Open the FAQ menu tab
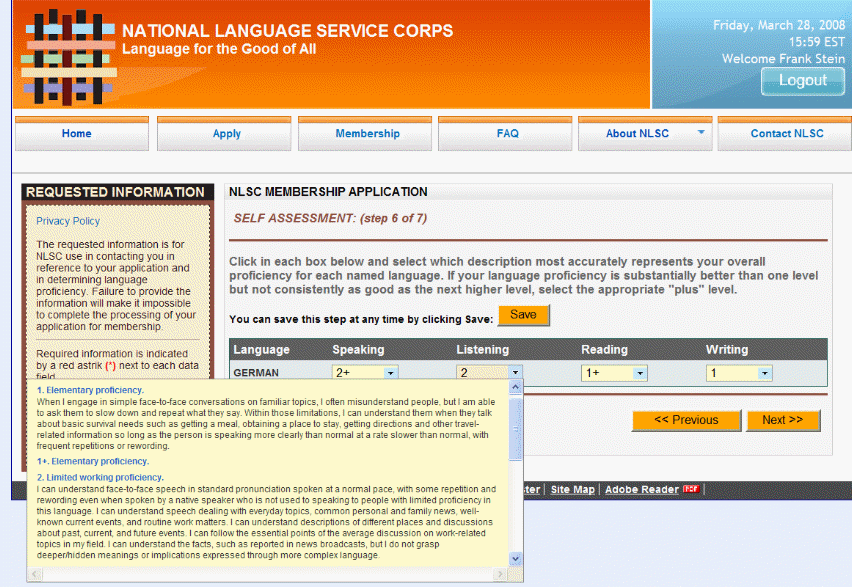 [505, 134]
